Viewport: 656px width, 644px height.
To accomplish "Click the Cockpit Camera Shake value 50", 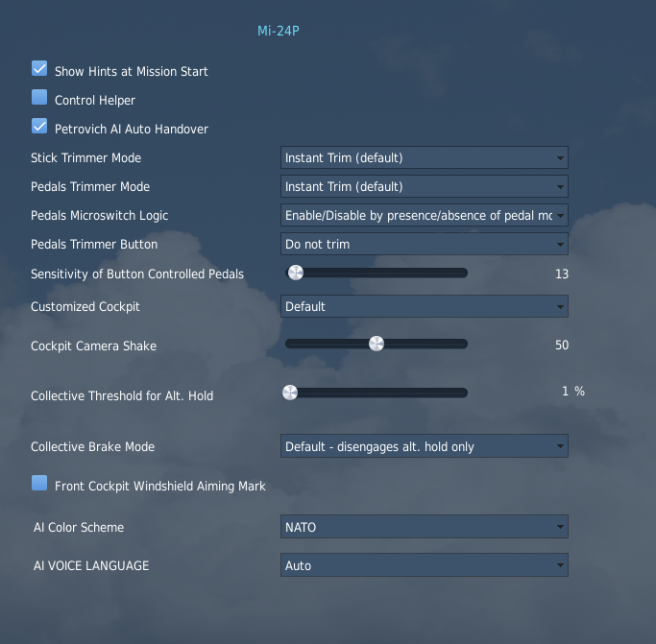I will (x=562, y=345).
